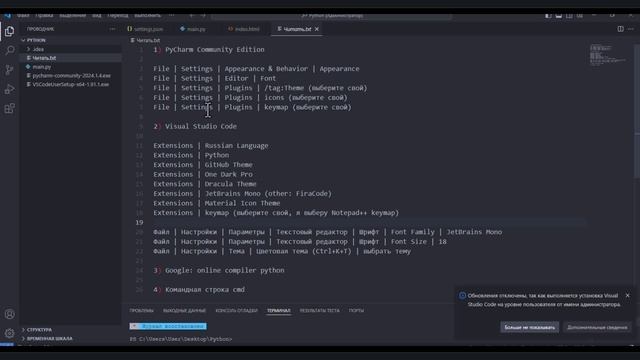Image resolution: width=640 pixels, height=360 pixels.
Task: Open main.py from Explorer tree
Action: 70,67
